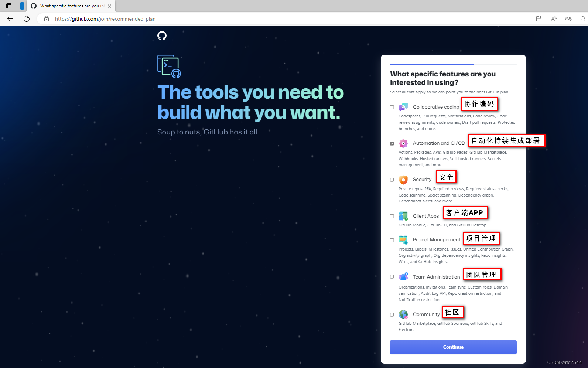Uncheck the Automation and CI/CD checkbox

392,143
